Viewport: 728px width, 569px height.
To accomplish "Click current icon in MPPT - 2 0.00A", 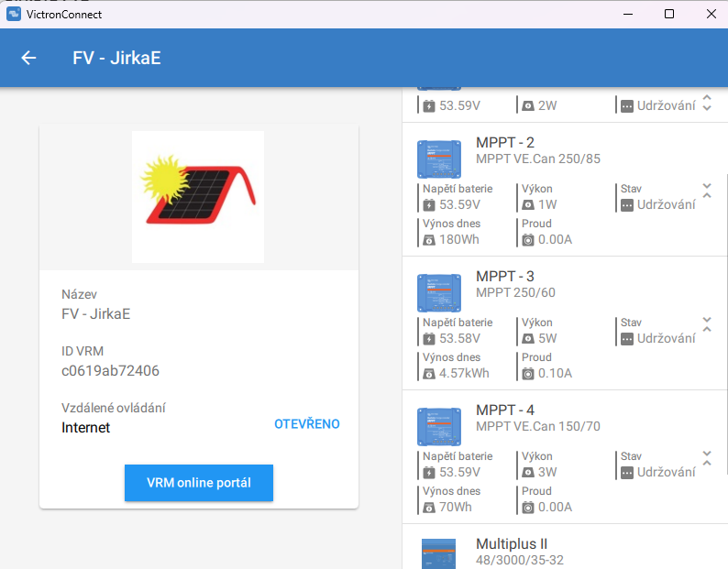I will pos(528,240).
